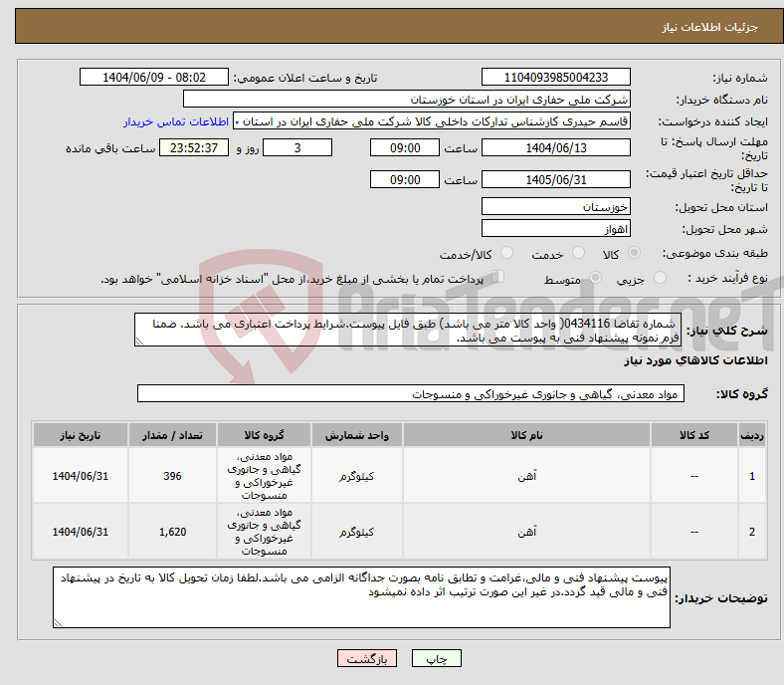Click کیلوگرم unit in row 1

tap(356, 476)
